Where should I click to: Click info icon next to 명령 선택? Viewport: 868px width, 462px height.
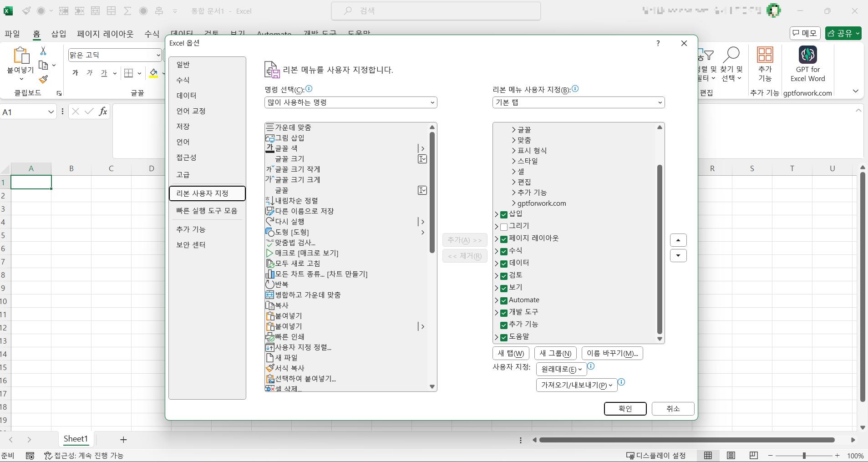(309, 89)
